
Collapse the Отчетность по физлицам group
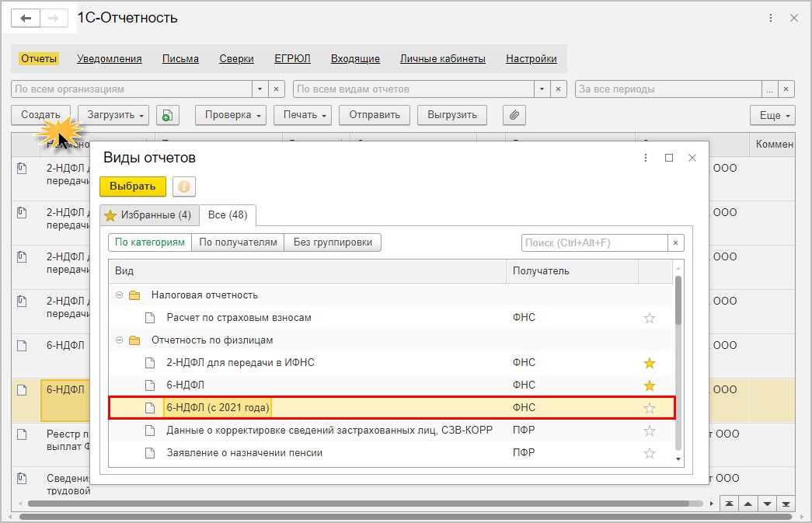[119, 340]
